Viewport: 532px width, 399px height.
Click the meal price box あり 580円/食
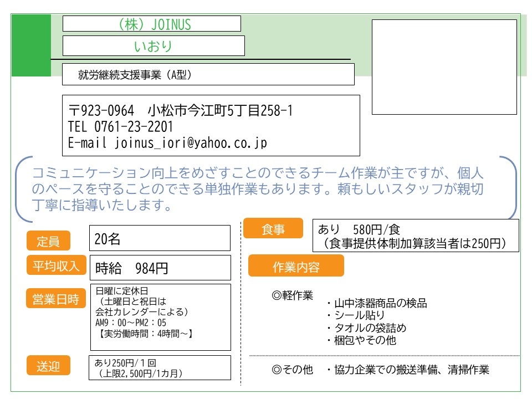point(416,236)
